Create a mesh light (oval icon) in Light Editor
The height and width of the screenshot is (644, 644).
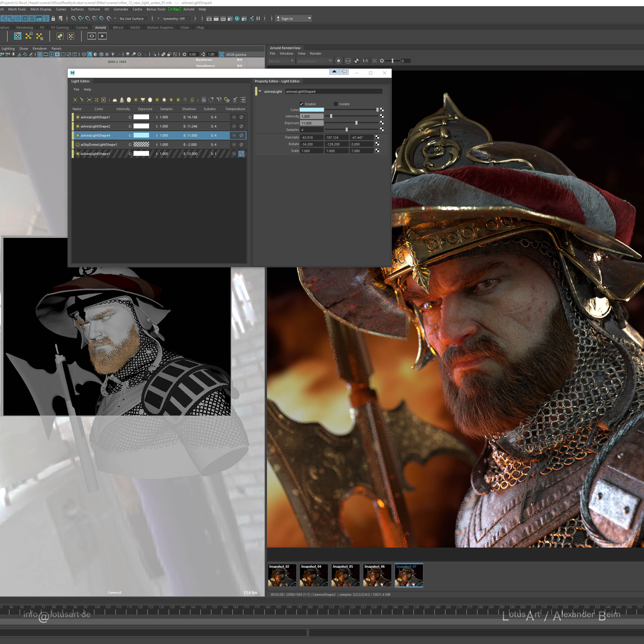pos(150,100)
